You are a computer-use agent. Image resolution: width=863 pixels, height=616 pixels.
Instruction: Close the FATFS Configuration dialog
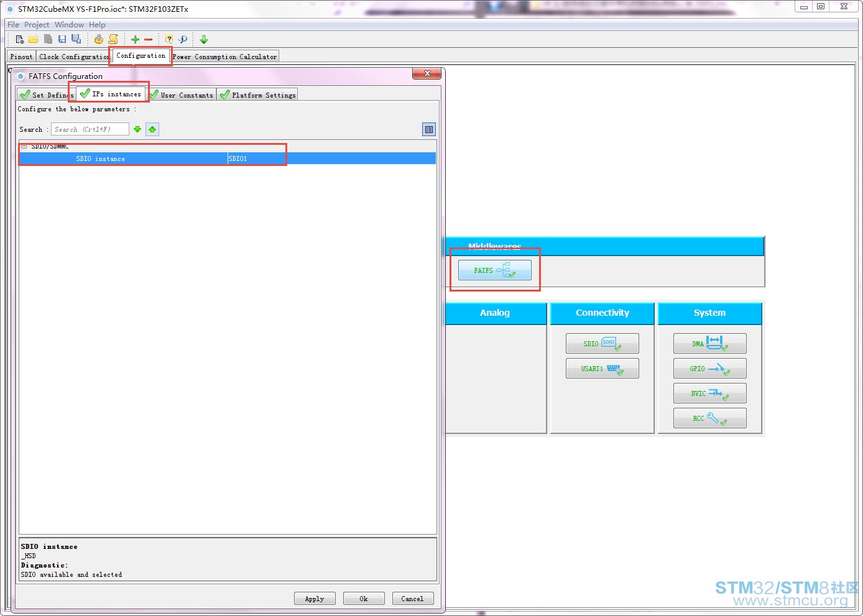[x=427, y=73]
